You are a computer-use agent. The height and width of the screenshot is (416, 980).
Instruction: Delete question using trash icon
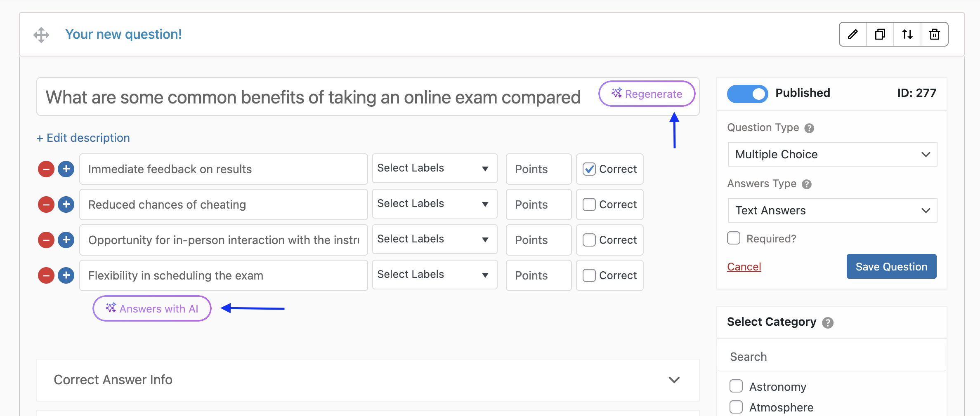[x=934, y=34]
